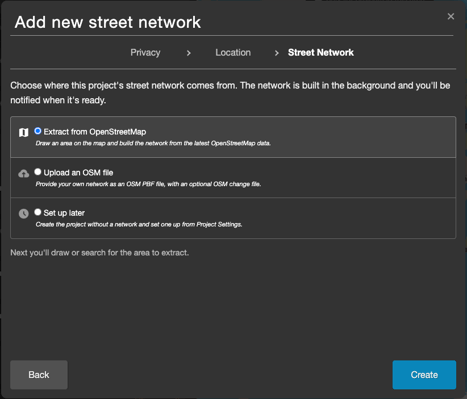
Task: Select Set up later radio button
Action: coord(38,212)
